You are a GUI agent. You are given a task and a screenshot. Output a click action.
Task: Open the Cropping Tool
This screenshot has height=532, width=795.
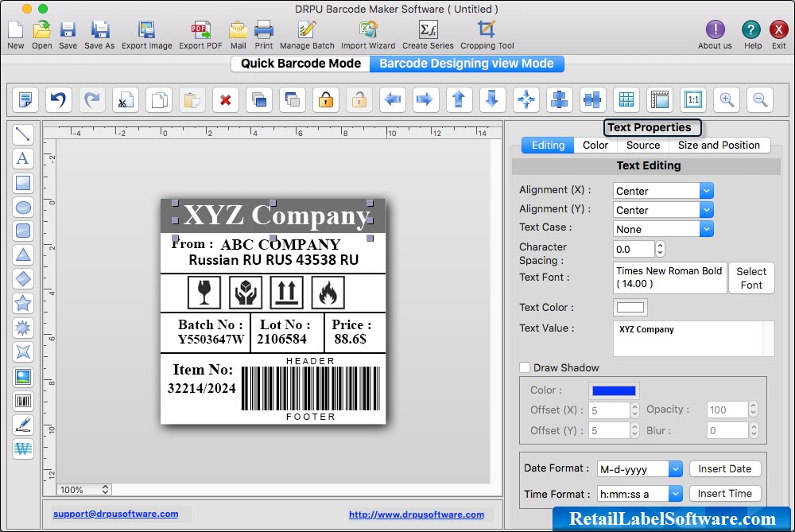point(487,32)
